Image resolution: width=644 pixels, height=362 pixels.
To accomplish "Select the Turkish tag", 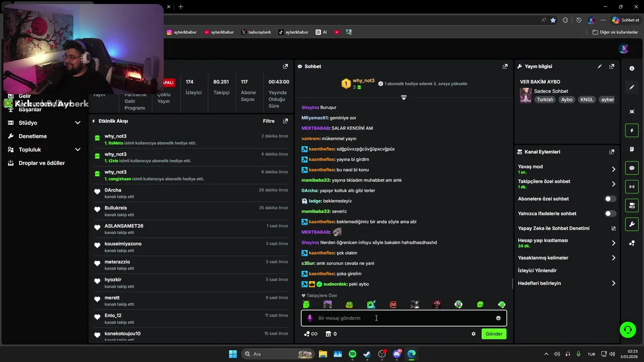I will coord(545,100).
